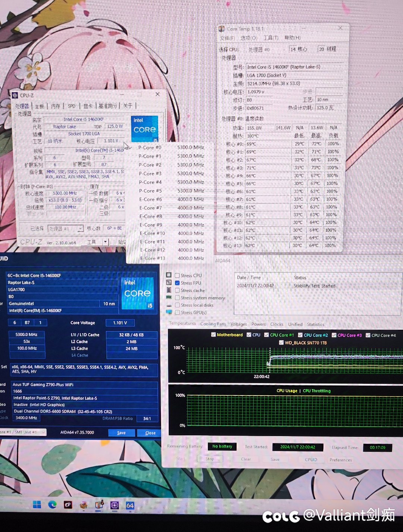Uncheck the Stress FPU option
Viewport: 403px width, 532px height.
(x=177, y=283)
